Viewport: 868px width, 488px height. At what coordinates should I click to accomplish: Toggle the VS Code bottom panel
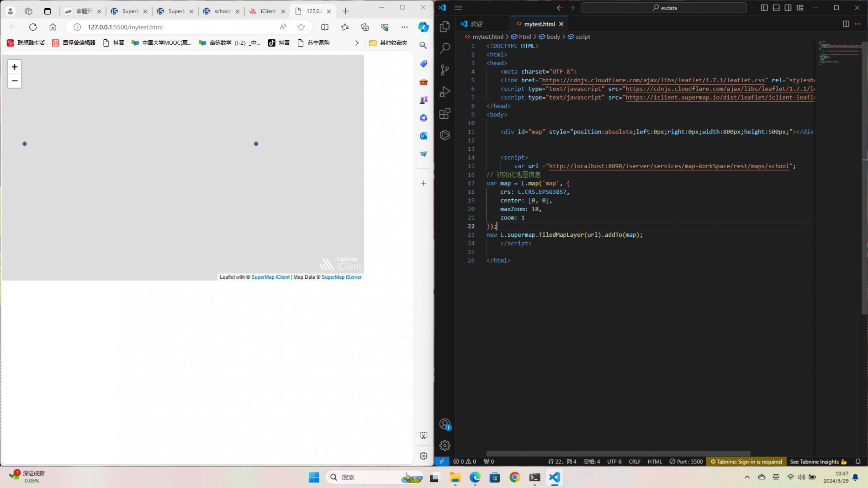point(776,8)
